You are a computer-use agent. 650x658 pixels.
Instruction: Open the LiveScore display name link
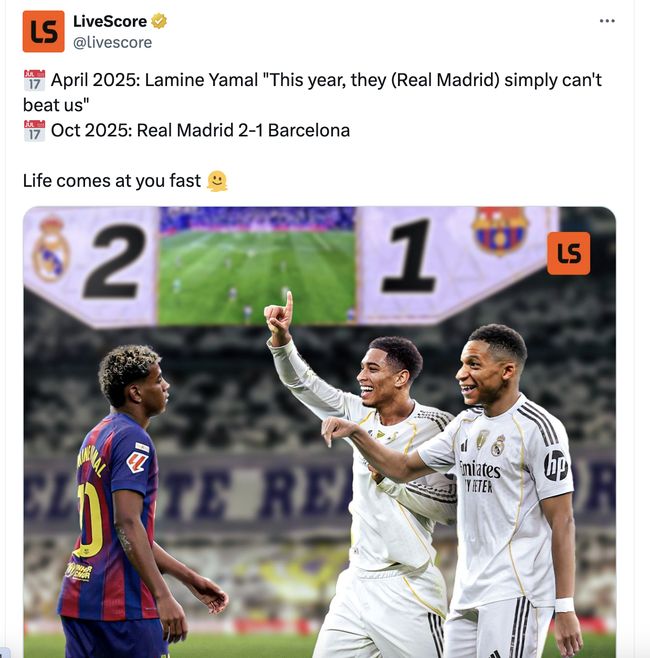[110, 21]
